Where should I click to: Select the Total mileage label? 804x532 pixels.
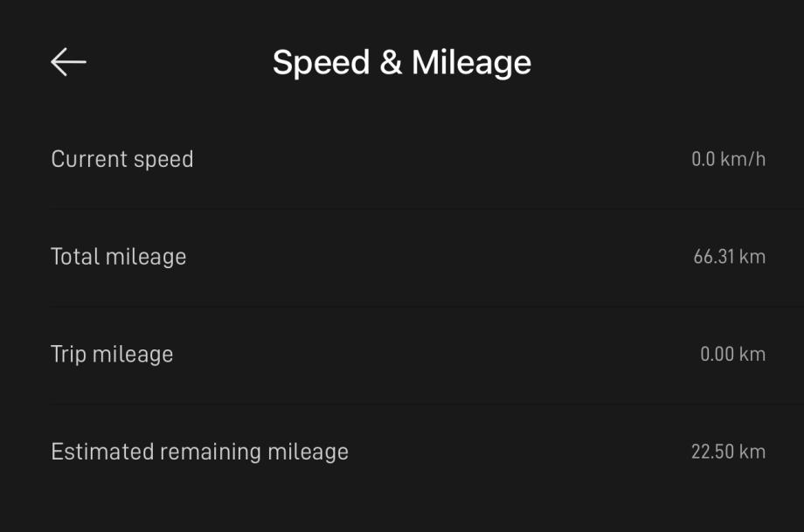(119, 257)
